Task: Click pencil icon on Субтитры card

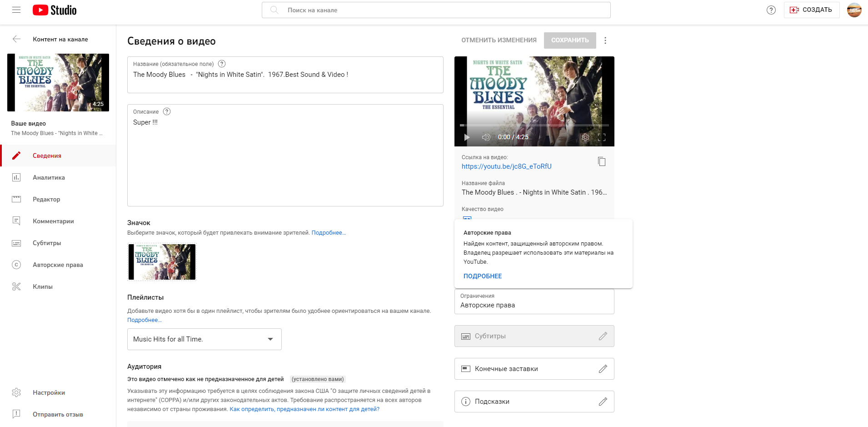Action: [603, 336]
